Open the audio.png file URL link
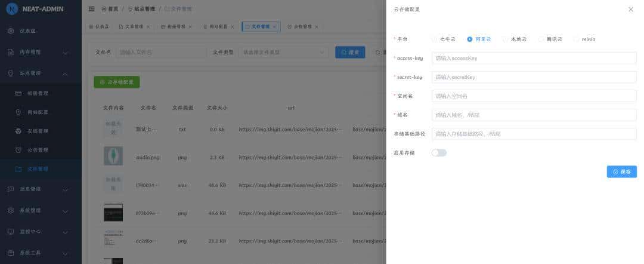The width and height of the screenshot is (644, 264). 290,158
